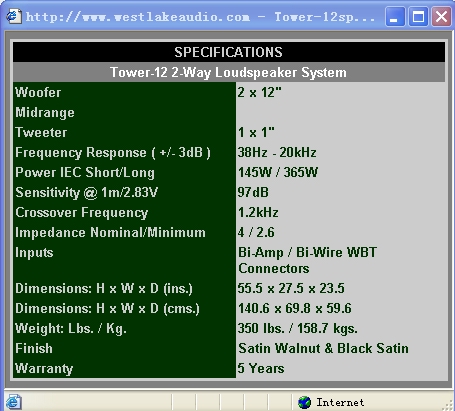Click the 1 x 1" tweeter value
Viewport: 455px width, 411px height.
[x=256, y=132]
